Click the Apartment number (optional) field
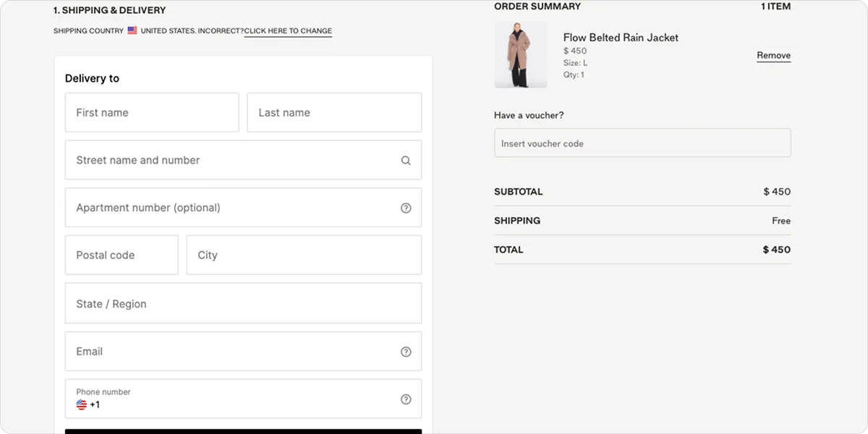Screen dimensions: 868x434 click(243, 208)
